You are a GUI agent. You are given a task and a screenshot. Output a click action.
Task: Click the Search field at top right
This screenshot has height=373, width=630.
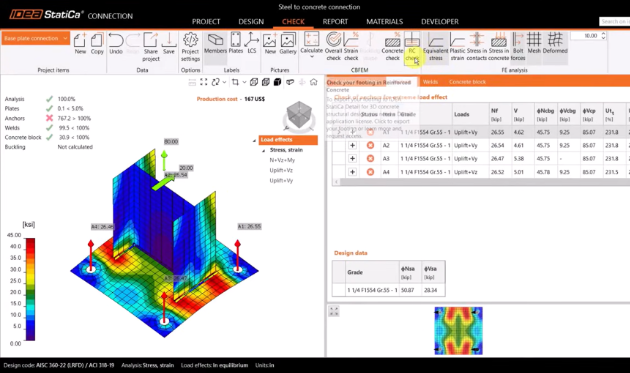614,21
